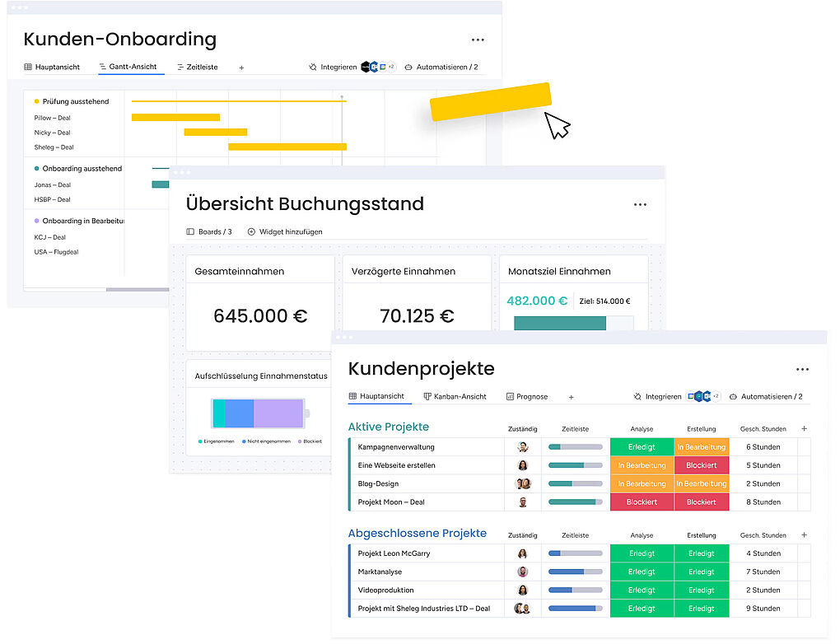840x644 pixels.
Task: Open Integrieren in Kunden-Onboarding toolbar
Action: pos(333,68)
